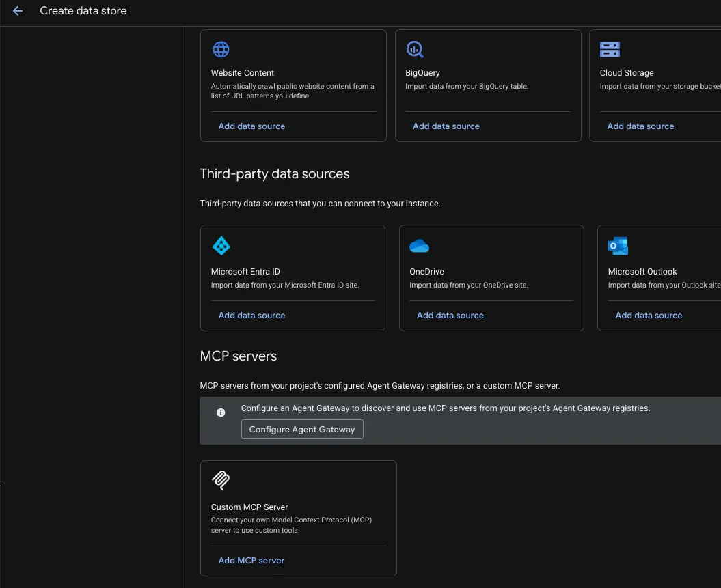Click the BigQuery card title
This screenshot has width=721, height=588.
(422, 72)
